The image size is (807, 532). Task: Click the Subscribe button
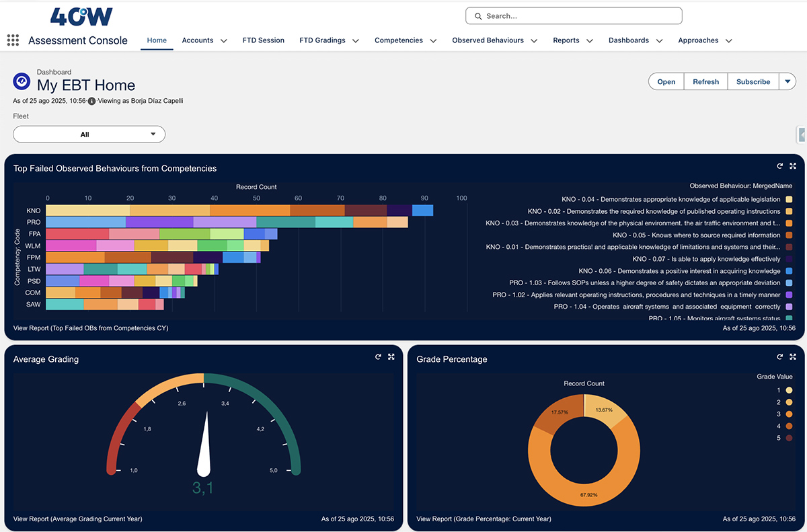(x=753, y=81)
